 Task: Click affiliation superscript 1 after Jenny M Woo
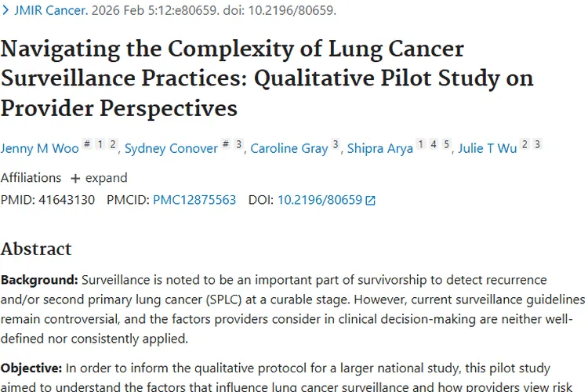tap(100, 144)
